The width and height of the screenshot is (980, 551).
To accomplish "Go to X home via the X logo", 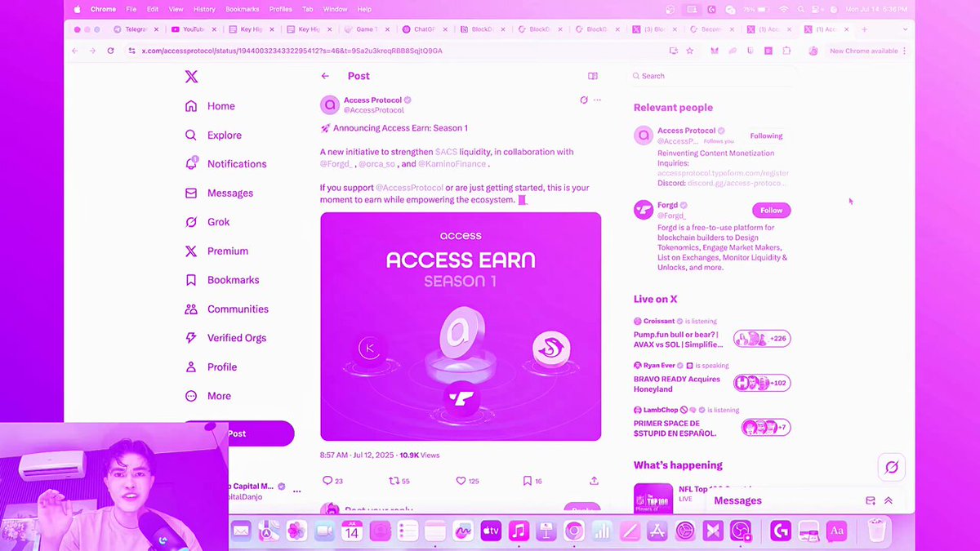I will tap(191, 77).
